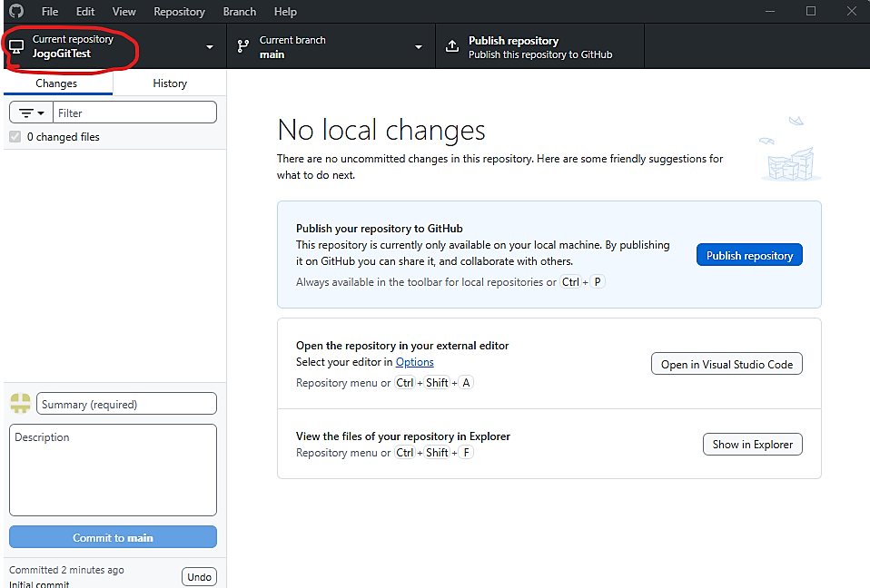This screenshot has width=870, height=588.
Task: Follow the Options link for editor
Action: tap(414, 362)
